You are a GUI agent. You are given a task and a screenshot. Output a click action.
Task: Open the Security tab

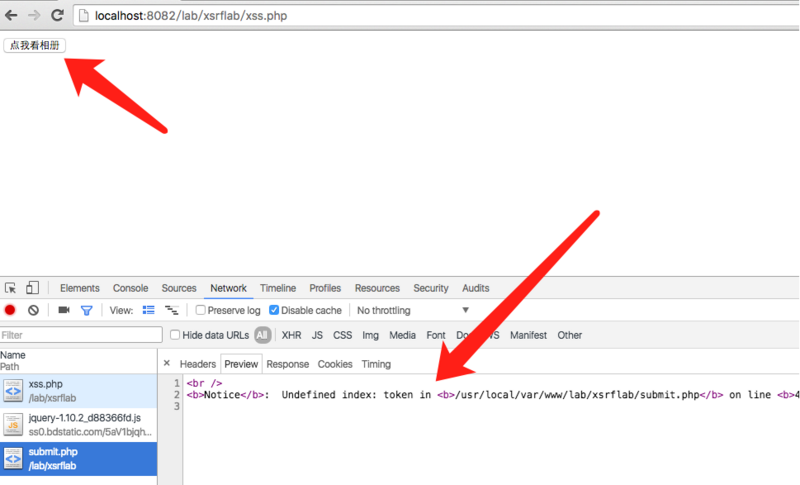[x=431, y=288]
